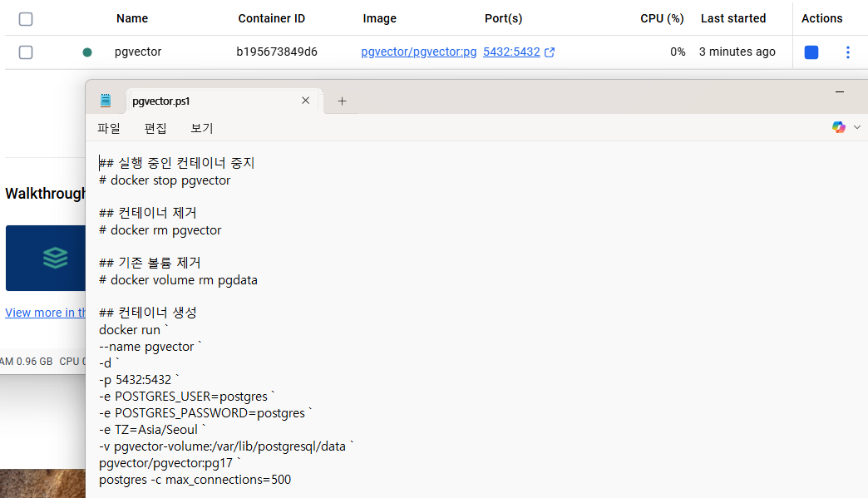
Task: Minimize the Notepad window
Action: pos(840,91)
